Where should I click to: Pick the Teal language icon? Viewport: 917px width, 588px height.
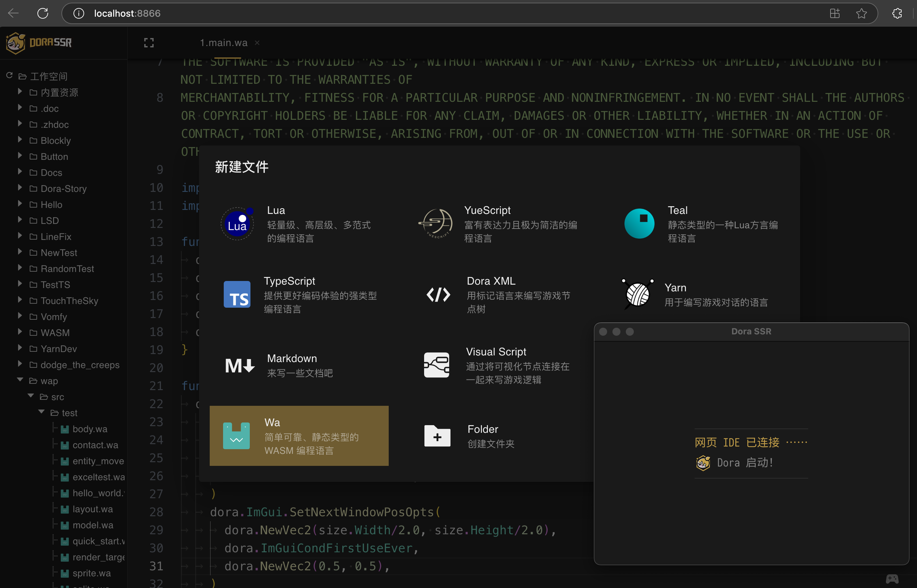[x=639, y=224]
